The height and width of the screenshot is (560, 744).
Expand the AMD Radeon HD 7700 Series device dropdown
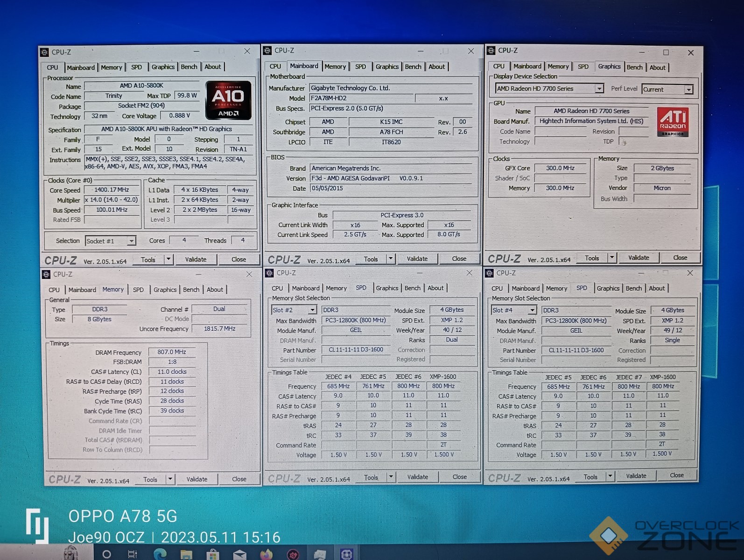599,89
